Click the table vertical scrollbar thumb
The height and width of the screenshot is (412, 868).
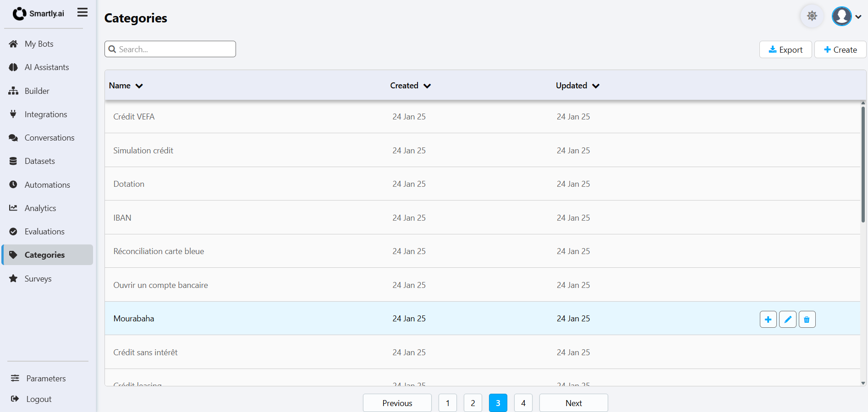click(863, 165)
